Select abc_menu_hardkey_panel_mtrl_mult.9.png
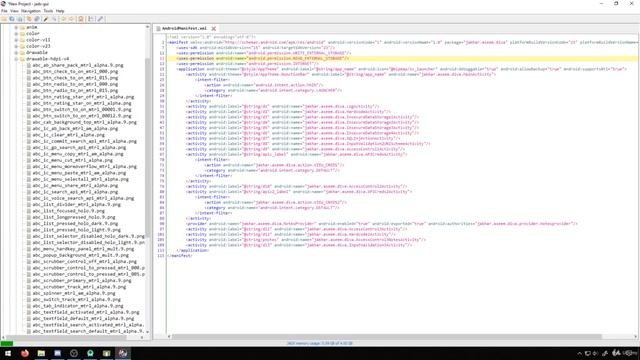 click(83, 249)
